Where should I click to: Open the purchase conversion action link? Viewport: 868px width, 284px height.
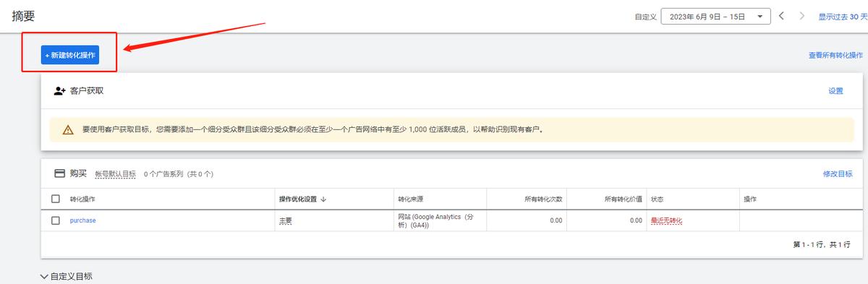(82, 220)
